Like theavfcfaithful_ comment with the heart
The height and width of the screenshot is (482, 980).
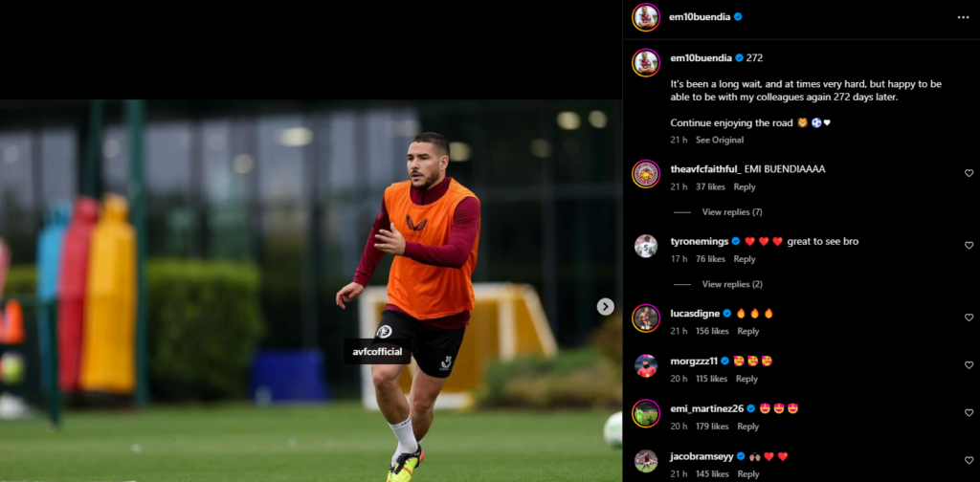(969, 173)
